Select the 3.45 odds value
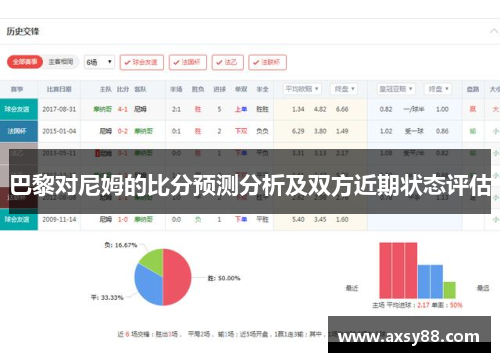The height and width of the screenshot is (362, 500). click(320, 219)
